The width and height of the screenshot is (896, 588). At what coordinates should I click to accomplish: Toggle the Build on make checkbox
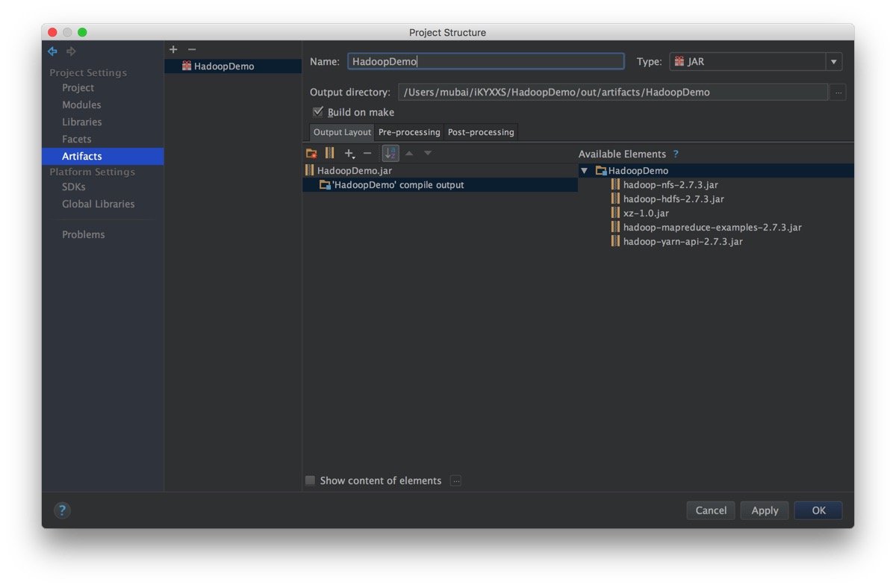318,112
